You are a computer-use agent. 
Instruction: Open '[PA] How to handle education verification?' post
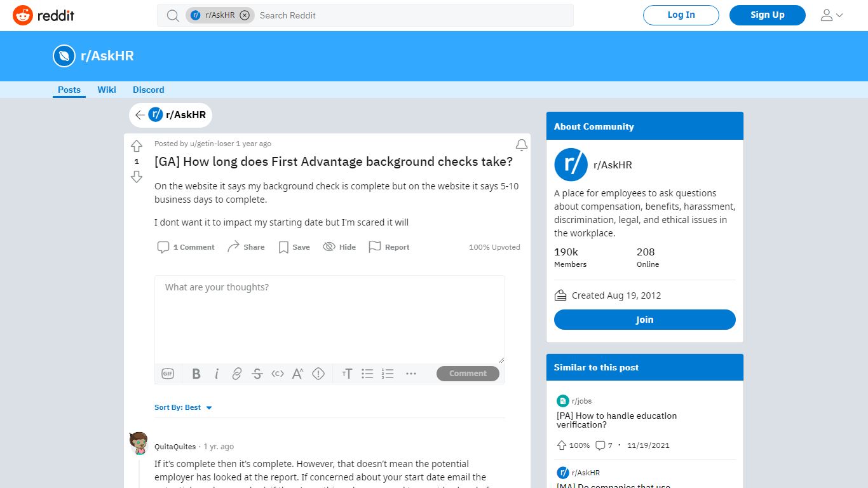coord(616,420)
